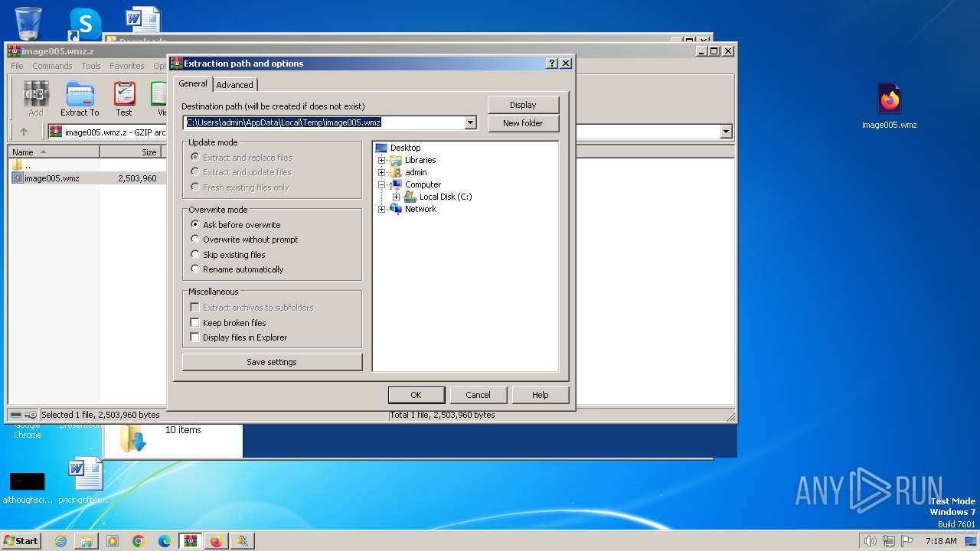980x551 pixels.
Task: Select Ask before overwrite option
Action: pos(235,225)
